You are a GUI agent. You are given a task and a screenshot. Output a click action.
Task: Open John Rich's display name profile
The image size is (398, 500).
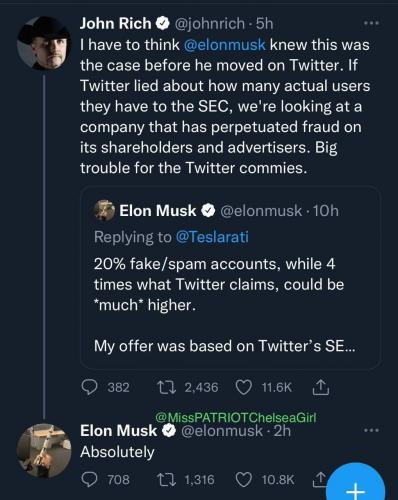(x=115, y=23)
